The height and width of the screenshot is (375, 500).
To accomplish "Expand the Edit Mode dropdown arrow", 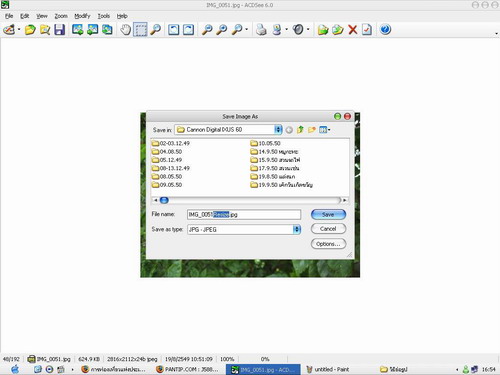I will [19, 30].
